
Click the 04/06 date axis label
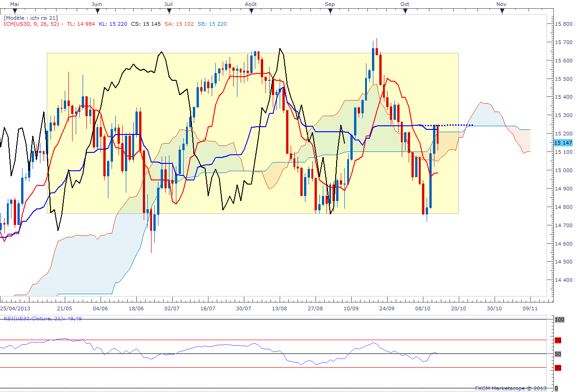coord(100,308)
